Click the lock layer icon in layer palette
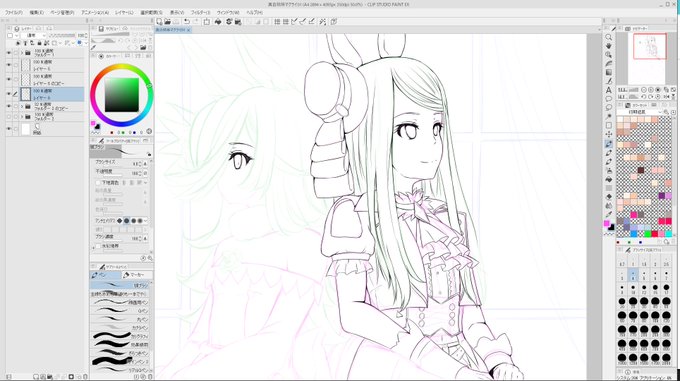680x381 pixels. coord(39,43)
